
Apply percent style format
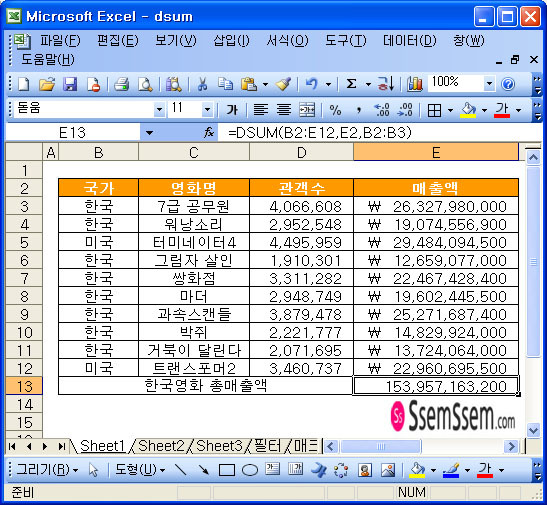tap(335, 110)
